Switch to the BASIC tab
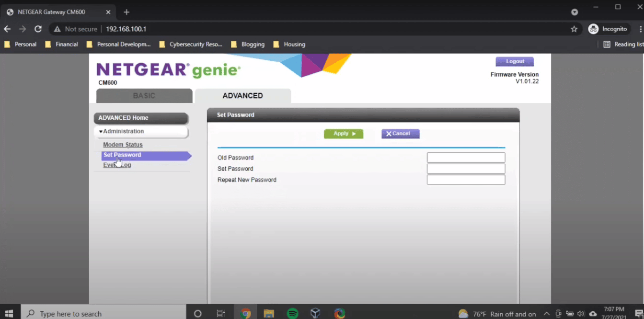The height and width of the screenshot is (319, 644). click(144, 96)
